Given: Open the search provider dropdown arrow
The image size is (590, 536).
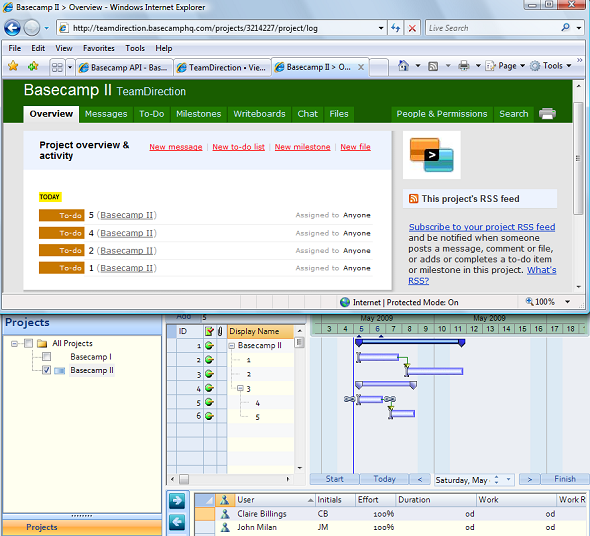Looking at the screenshot, I should (x=579, y=28).
